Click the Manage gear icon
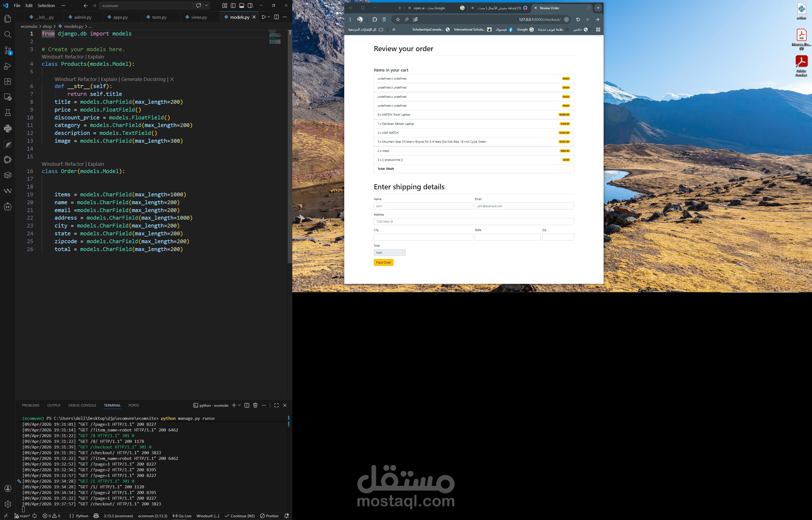Image resolution: width=812 pixels, height=520 pixels. coord(7,504)
